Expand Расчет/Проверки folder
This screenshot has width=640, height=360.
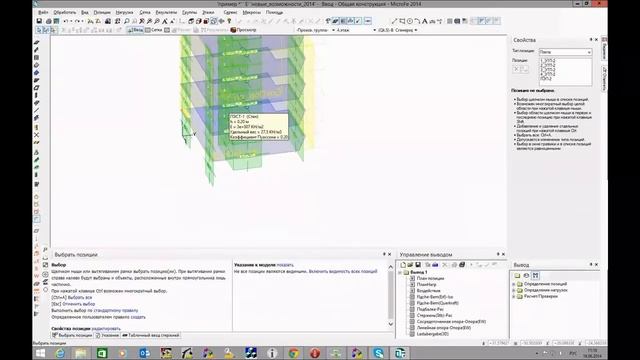pyautogui.click(x=513, y=296)
